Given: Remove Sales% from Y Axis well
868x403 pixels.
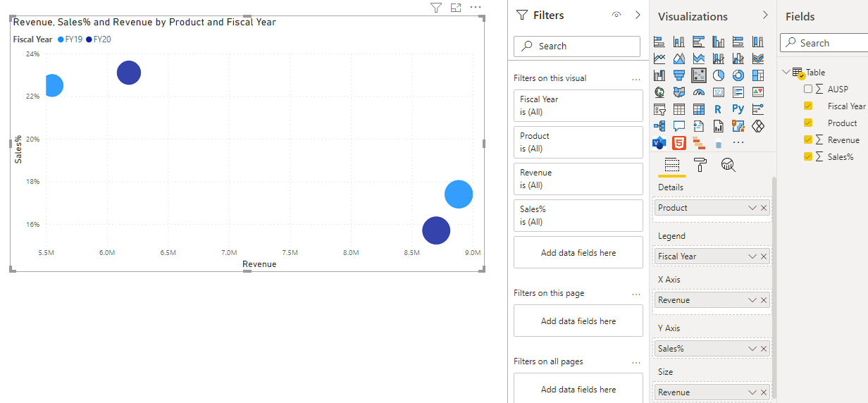Looking at the screenshot, I should [764, 349].
